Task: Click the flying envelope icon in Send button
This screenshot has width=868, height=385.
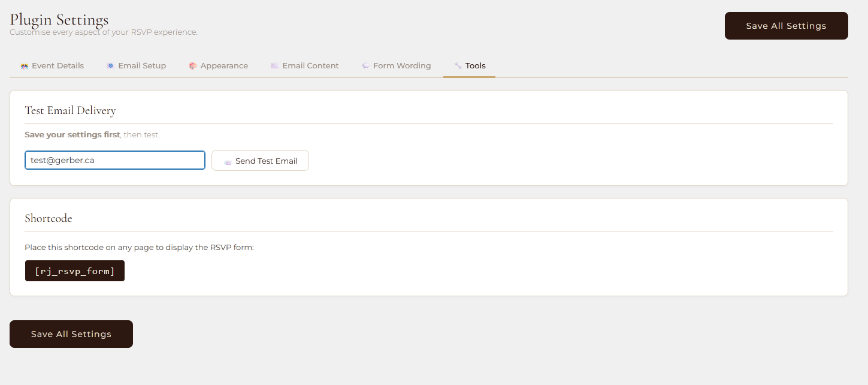Action: [228, 162]
